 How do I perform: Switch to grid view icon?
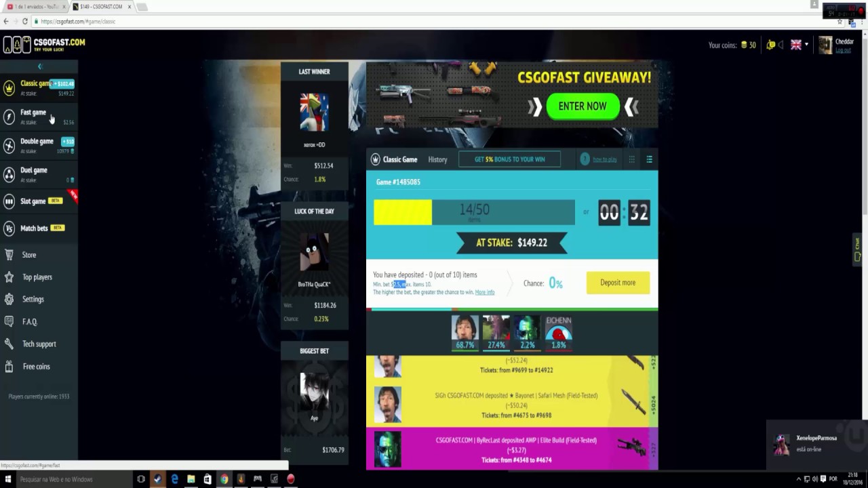tap(631, 159)
